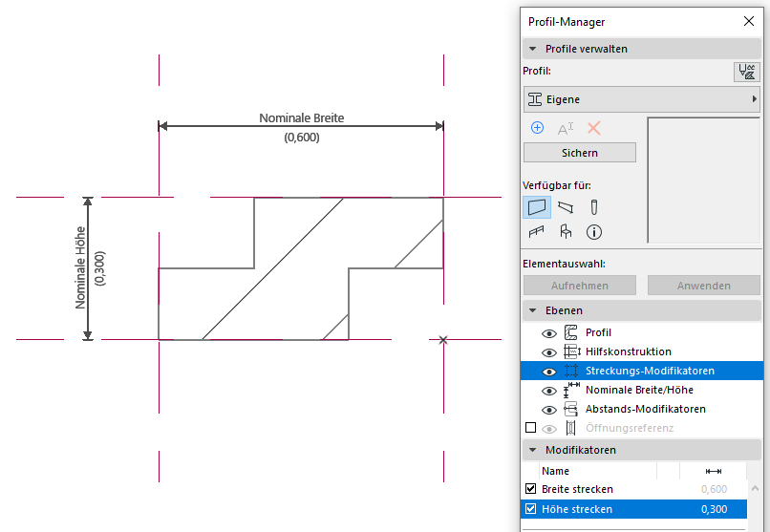Select the chair object availability icon

[566, 232]
